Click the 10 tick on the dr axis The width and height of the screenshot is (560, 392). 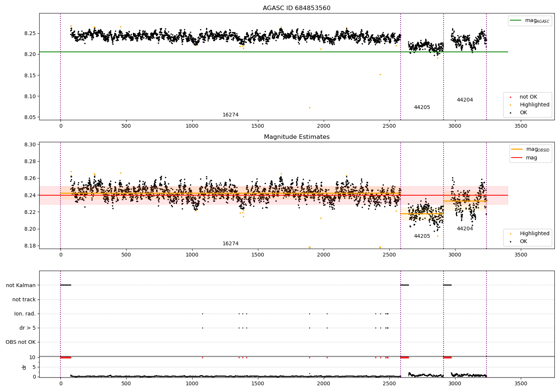click(32, 357)
